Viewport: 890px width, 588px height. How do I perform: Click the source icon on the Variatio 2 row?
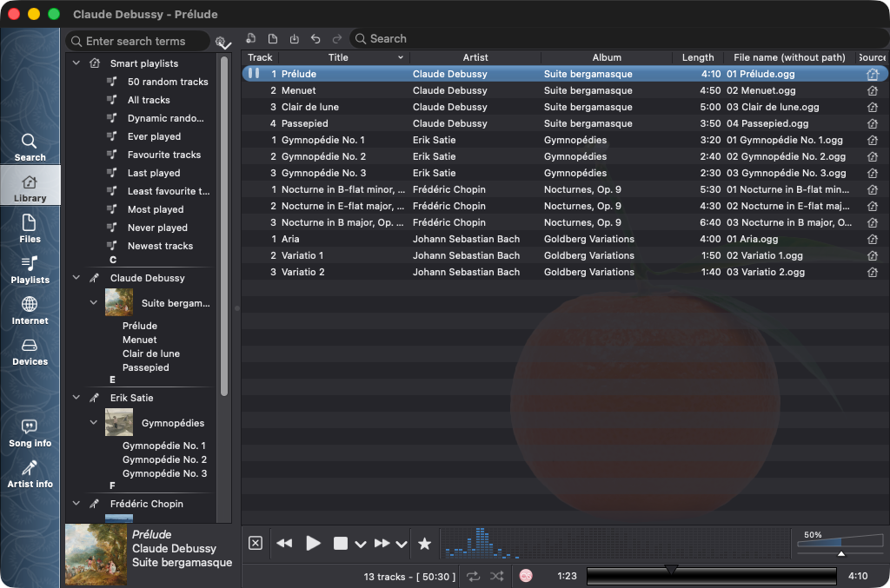tap(873, 272)
